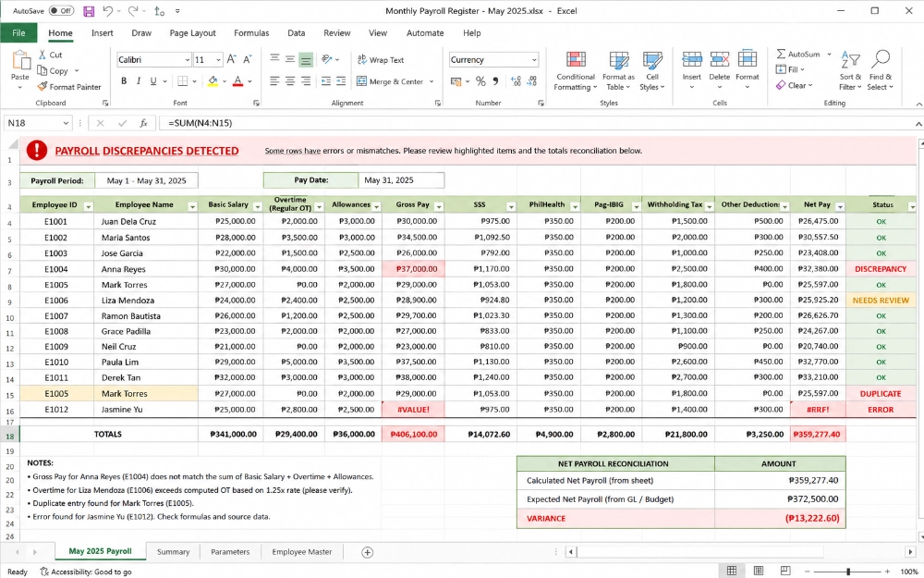Click the Fill button in Editing group
Viewport: 924px width, 578px height.
(x=790, y=69)
